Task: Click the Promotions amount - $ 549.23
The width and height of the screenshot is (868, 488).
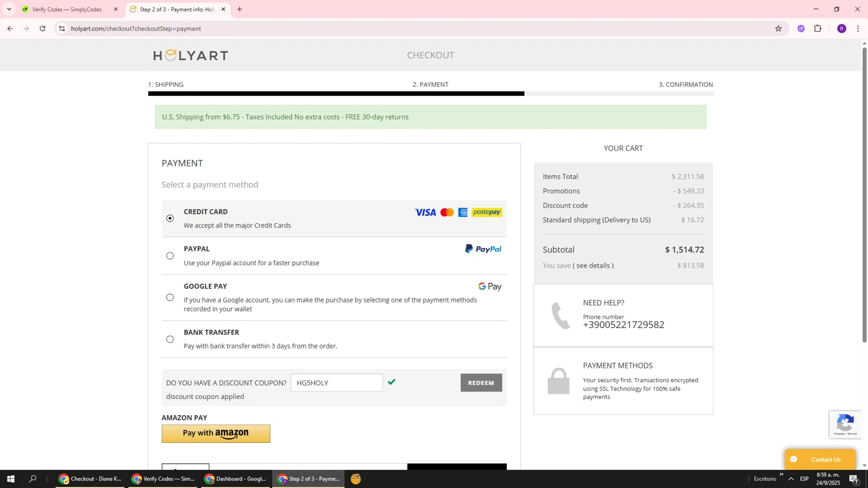Action: coord(689,191)
